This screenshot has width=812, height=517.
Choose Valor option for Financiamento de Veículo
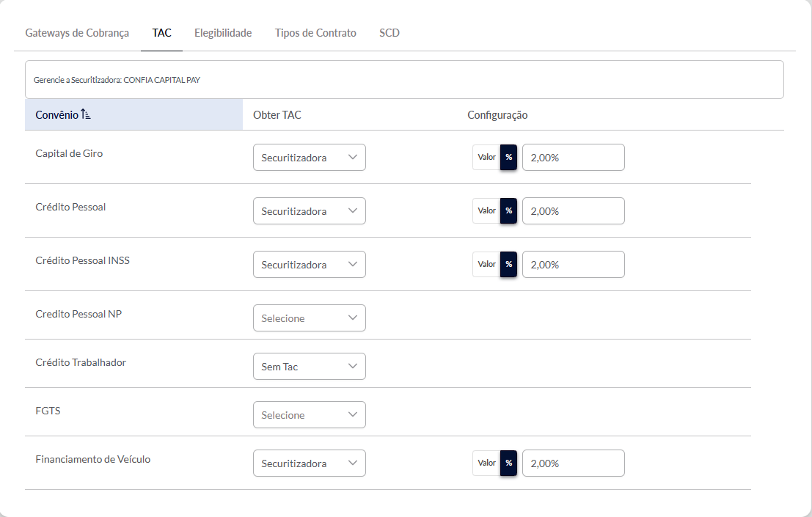point(486,463)
